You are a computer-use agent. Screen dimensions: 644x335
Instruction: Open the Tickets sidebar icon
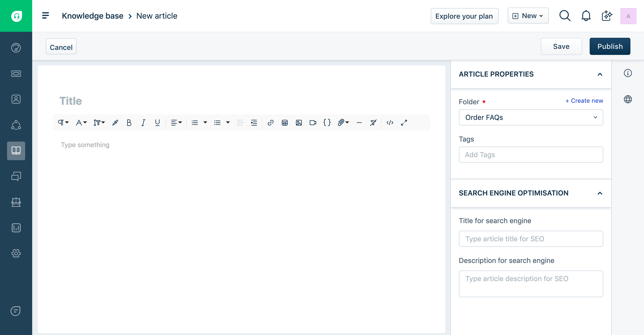click(x=16, y=74)
